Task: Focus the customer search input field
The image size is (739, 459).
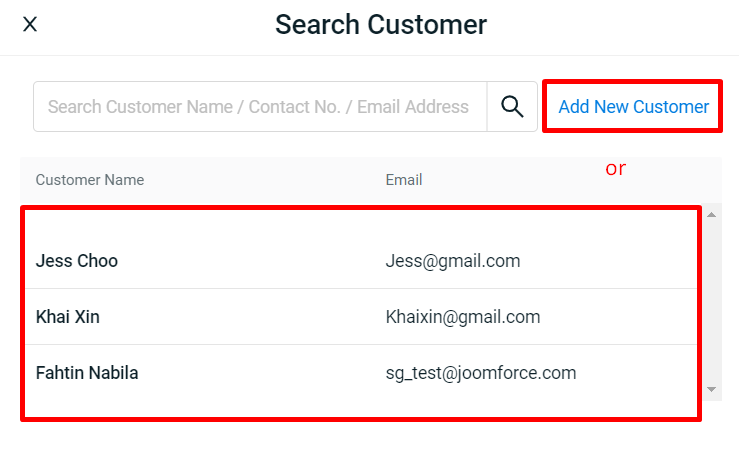Action: pos(258,107)
